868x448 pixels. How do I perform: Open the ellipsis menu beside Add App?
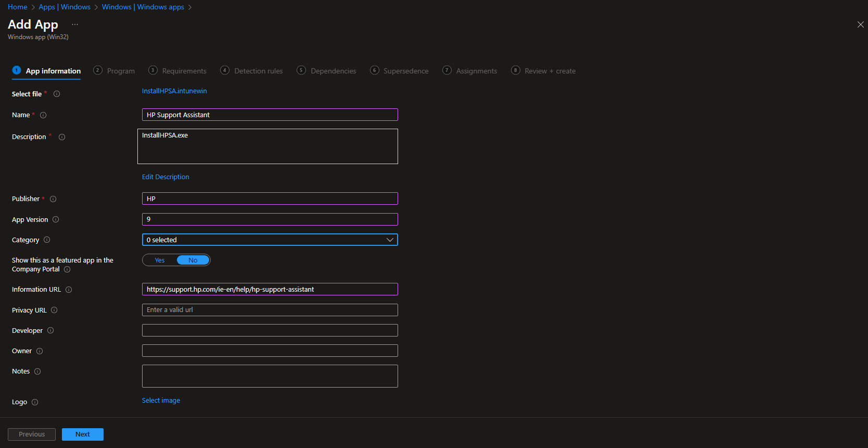pos(75,24)
